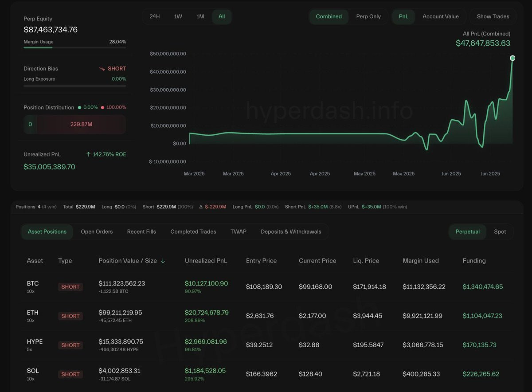
Task: Click the Margin Usage progress bar
Action: 74,47
